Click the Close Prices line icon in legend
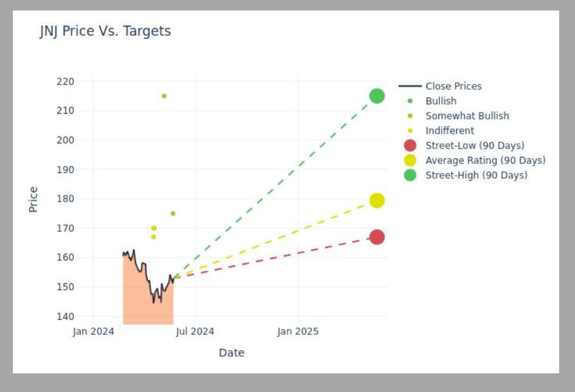Screen dimensions: 575x392 [410, 86]
